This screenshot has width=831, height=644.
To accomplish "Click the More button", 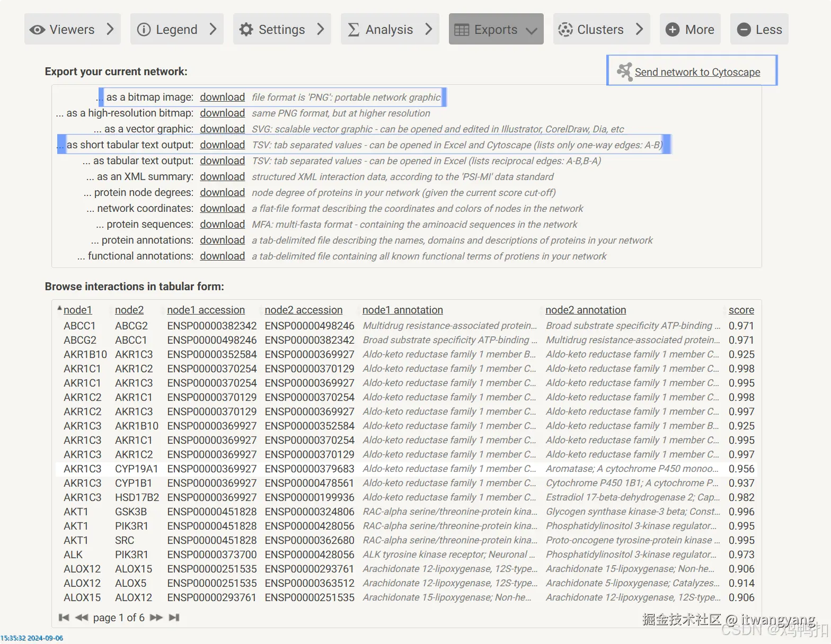I will [x=689, y=29].
